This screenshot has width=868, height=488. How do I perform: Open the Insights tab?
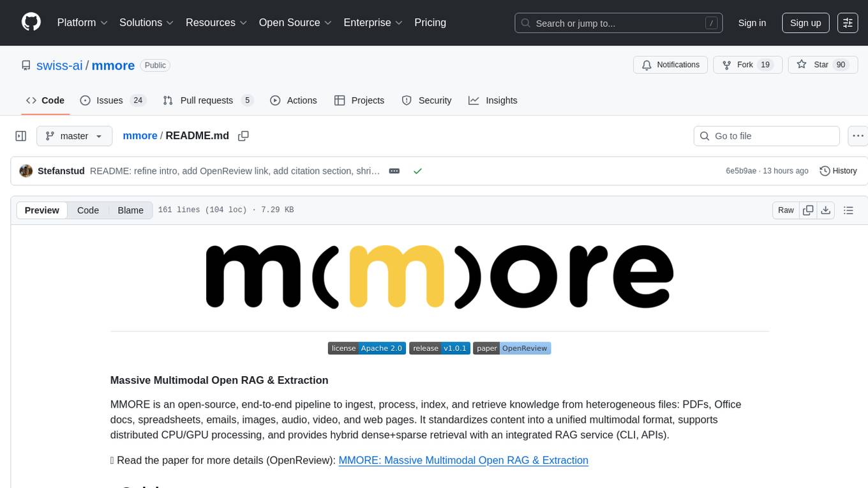pos(493,100)
